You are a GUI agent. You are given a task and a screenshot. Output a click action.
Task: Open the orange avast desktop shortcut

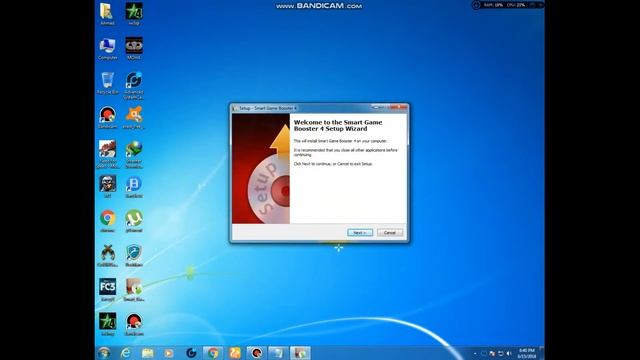[x=134, y=118]
